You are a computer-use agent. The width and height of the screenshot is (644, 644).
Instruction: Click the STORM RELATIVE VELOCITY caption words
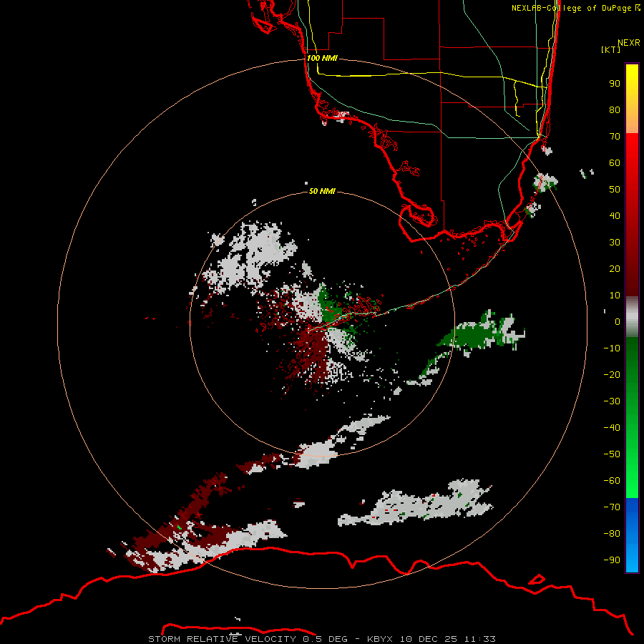click(223, 639)
